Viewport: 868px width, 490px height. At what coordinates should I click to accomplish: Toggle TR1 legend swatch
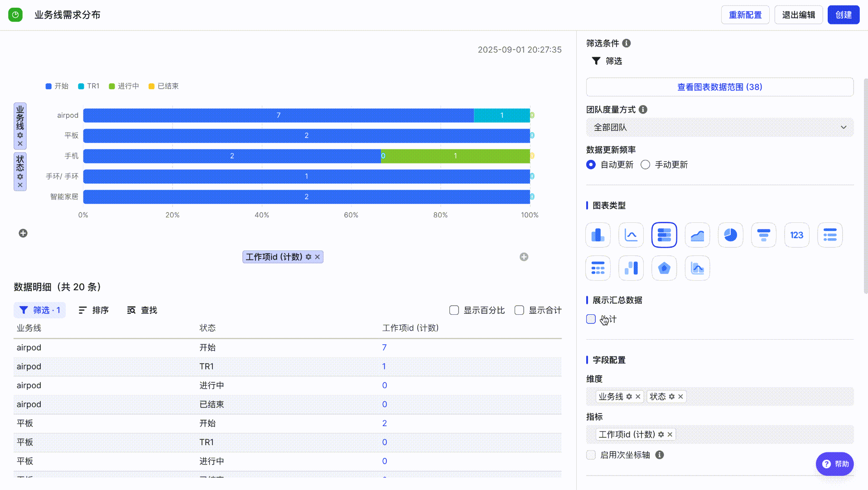tap(81, 86)
